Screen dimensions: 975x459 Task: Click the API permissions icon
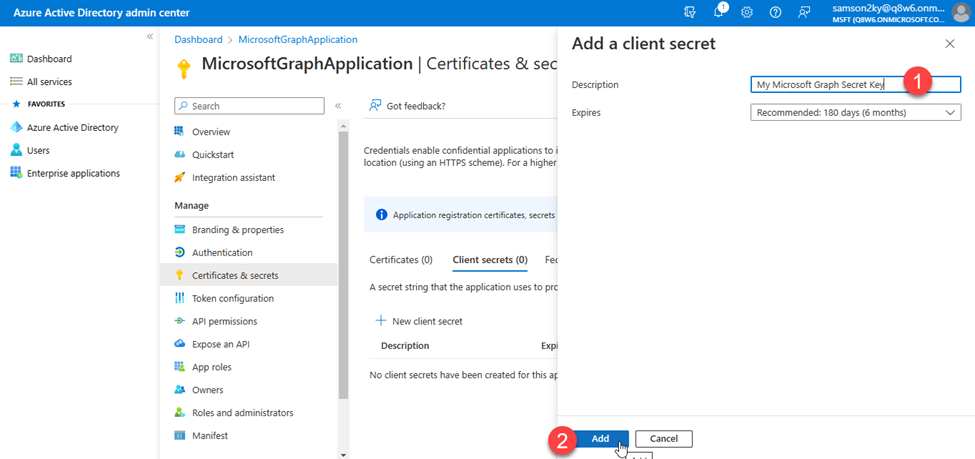coord(180,322)
